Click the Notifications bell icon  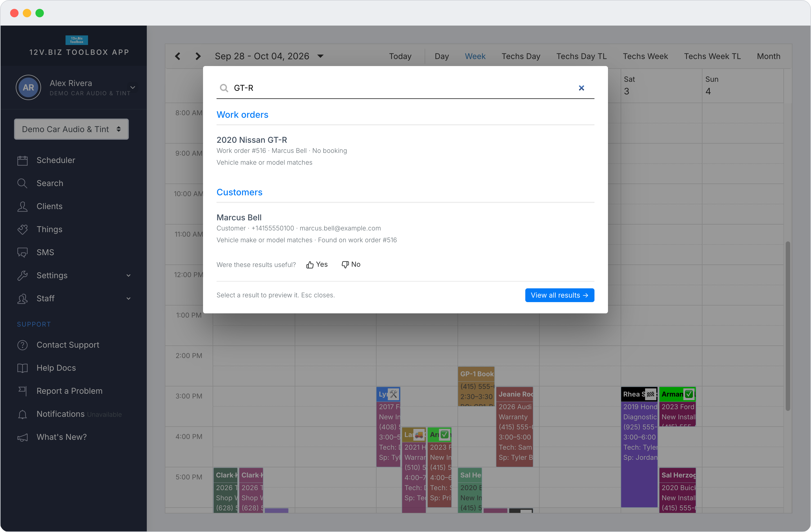point(22,414)
